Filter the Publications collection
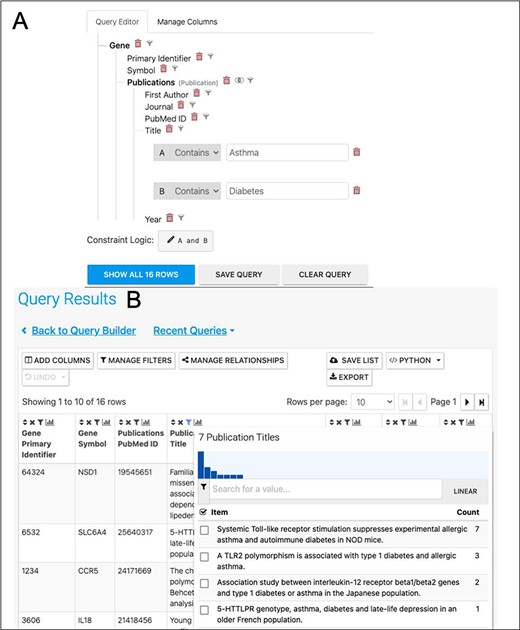Viewport: 520px width, 630px height. coord(250,80)
